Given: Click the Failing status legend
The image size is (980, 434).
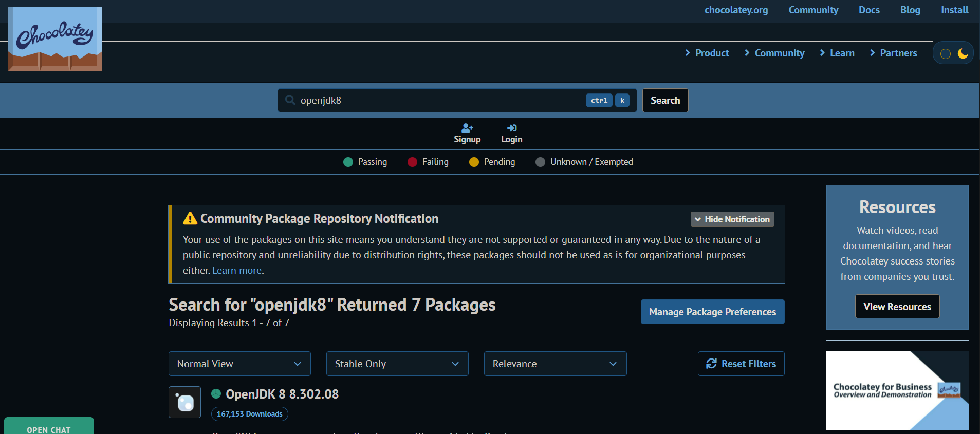Looking at the screenshot, I should (x=428, y=162).
